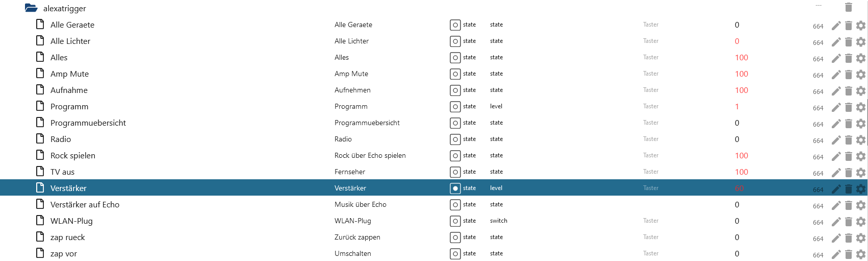Delete the Alle Lichter state
868x261 pixels.
pos(849,42)
